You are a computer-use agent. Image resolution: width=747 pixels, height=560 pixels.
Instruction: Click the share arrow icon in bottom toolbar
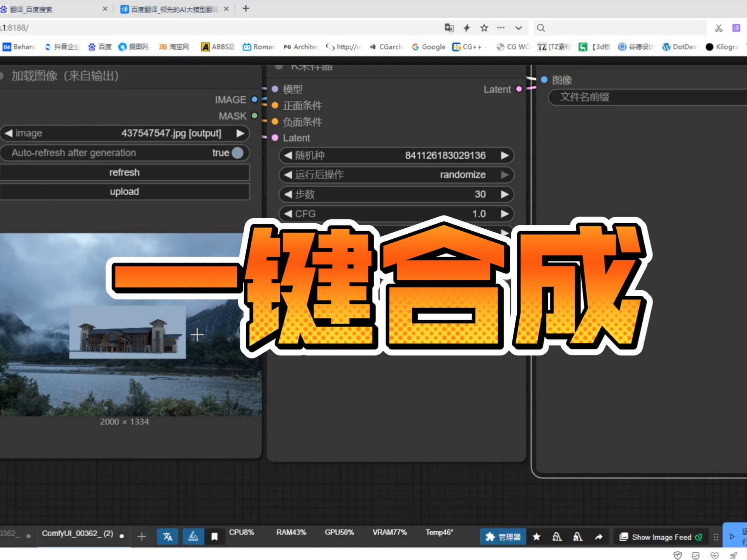click(x=599, y=537)
